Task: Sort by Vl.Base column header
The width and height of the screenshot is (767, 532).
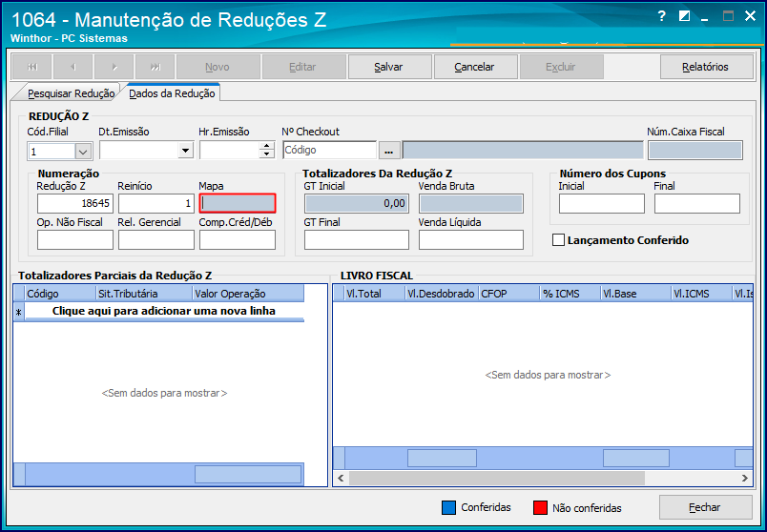Action: pyautogui.click(x=636, y=294)
